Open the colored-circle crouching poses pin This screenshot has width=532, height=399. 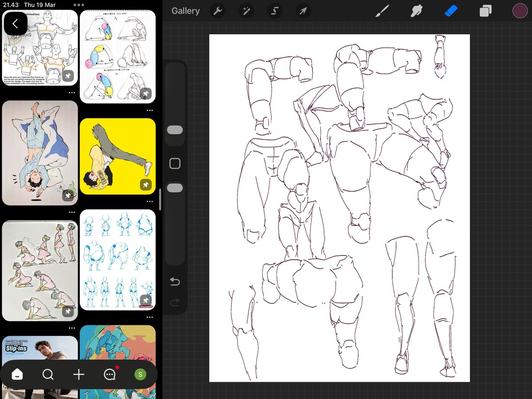tap(117, 57)
